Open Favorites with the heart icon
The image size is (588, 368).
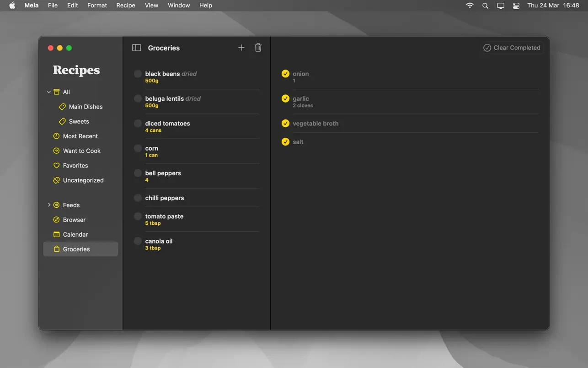point(57,166)
